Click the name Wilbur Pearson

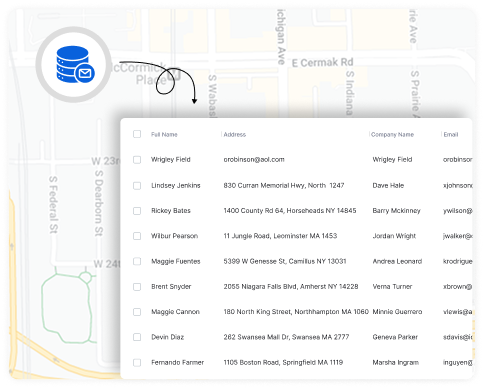174,236
